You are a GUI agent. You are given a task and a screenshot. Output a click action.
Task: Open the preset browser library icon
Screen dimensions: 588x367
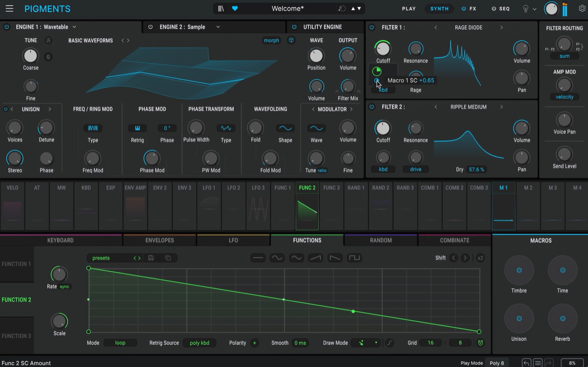[x=221, y=9]
